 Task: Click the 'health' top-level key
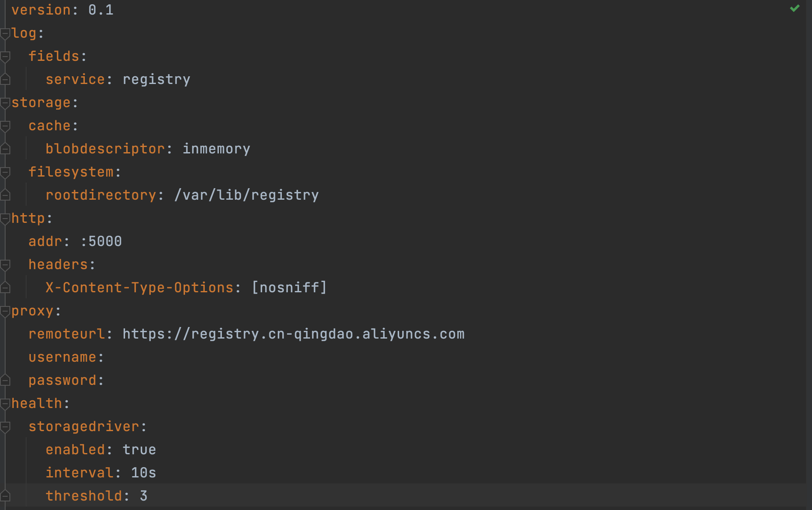(37, 403)
